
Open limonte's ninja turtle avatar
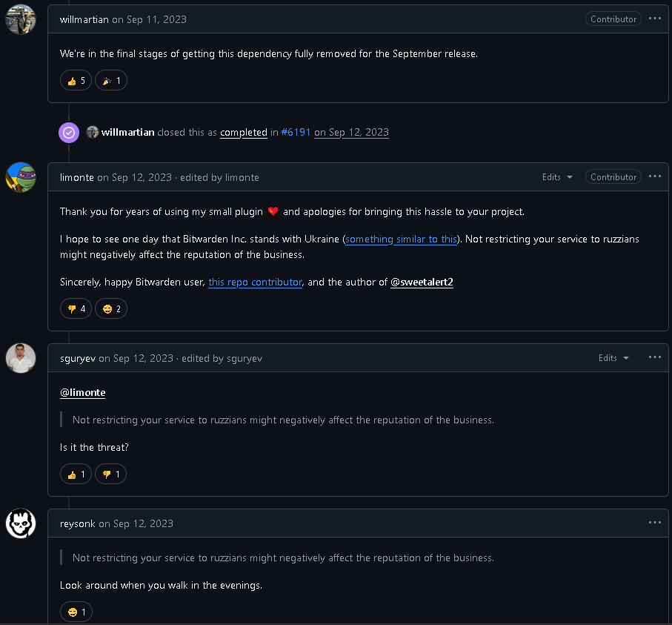(x=20, y=177)
